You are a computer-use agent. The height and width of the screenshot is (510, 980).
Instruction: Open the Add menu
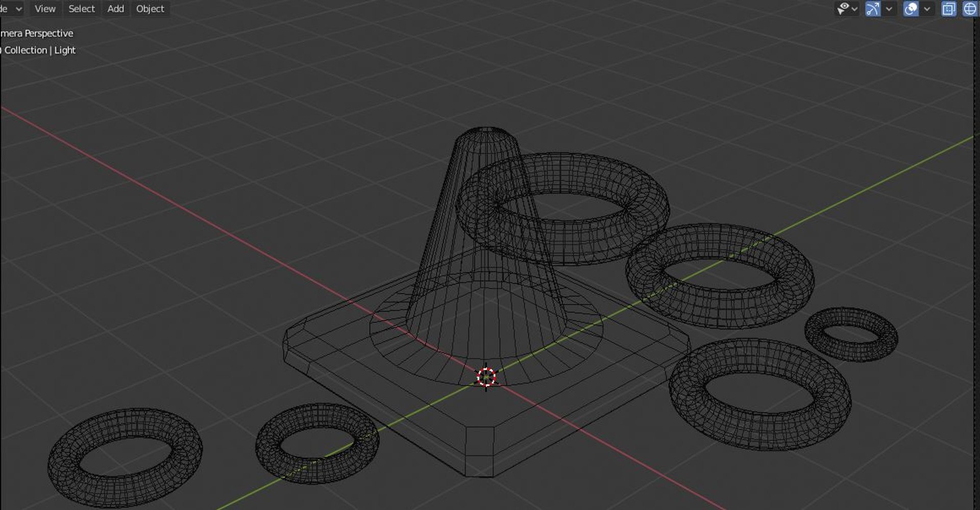[x=115, y=9]
